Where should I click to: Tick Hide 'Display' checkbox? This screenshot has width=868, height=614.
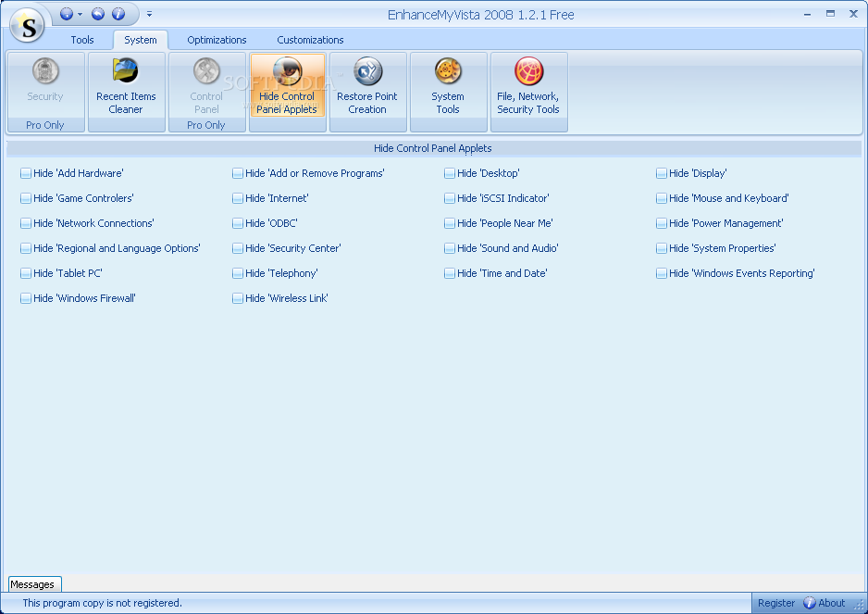(662, 173)
